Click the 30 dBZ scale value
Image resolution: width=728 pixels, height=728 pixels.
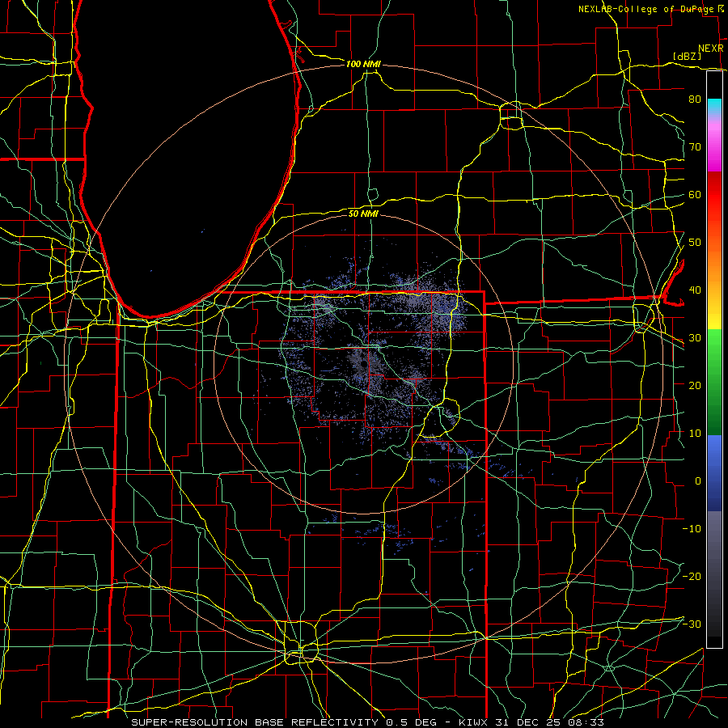695,337
